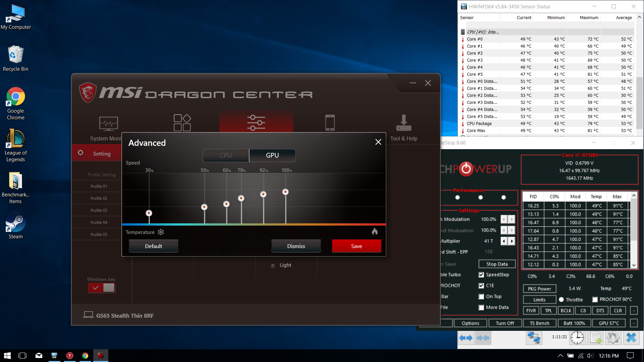Screen dimensions: 644x362
Task: Click the 79% fan speed handle
Action: (241, 198)
